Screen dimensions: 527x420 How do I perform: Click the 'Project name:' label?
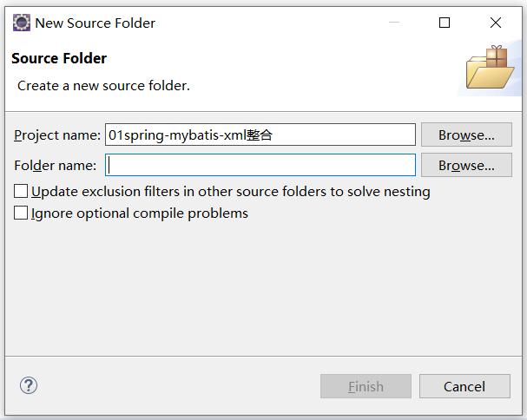click(x=57, y=135)
